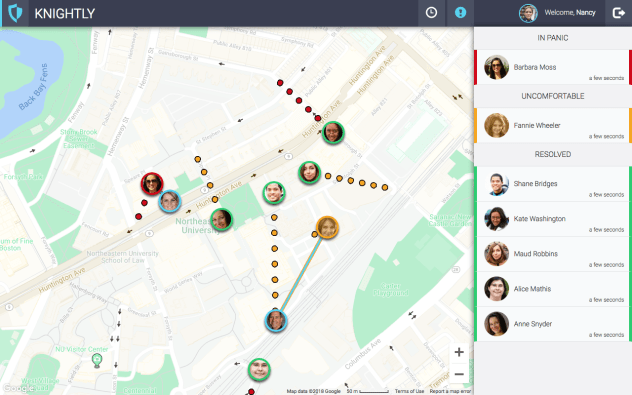Open Anne Snyder resolved entry
The width and height of the screenshot is (632, 395).
click(x=553, y=324)
